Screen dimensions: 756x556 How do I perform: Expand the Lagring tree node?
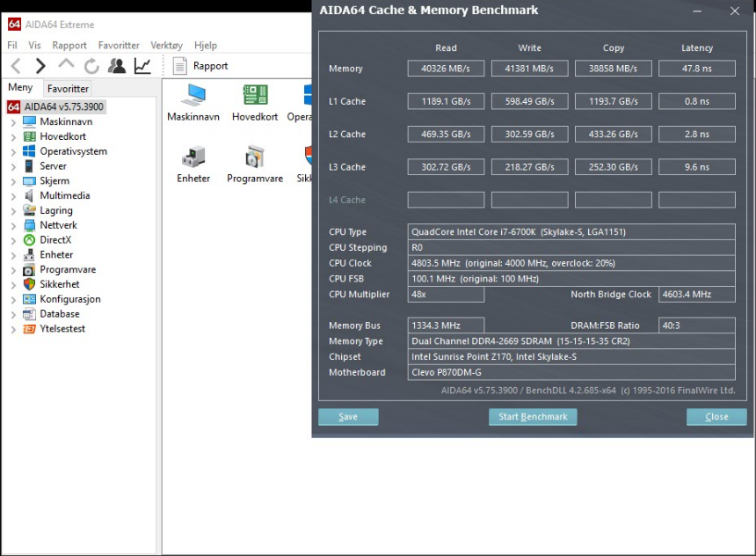(x=13, y=211)
